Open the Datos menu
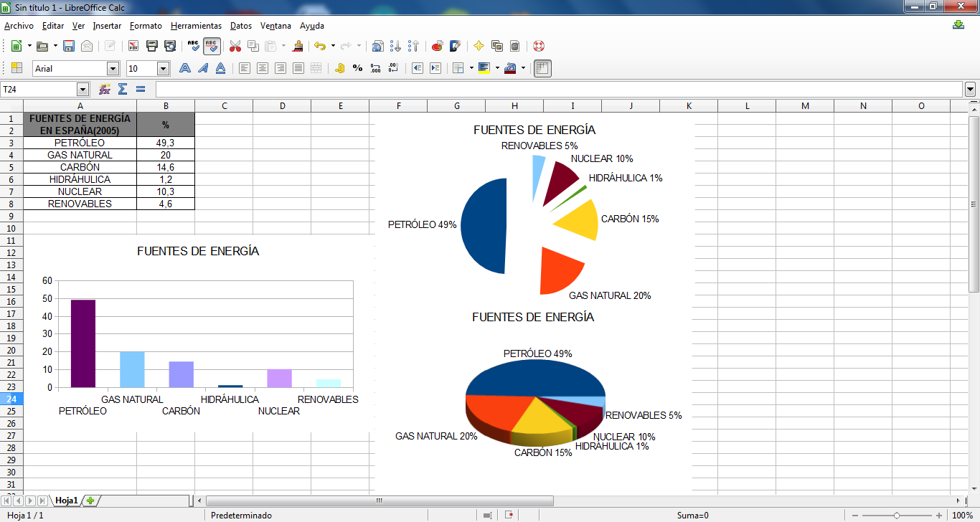The width and height of the screenshot is (980, 522). [x=241, y=26]
